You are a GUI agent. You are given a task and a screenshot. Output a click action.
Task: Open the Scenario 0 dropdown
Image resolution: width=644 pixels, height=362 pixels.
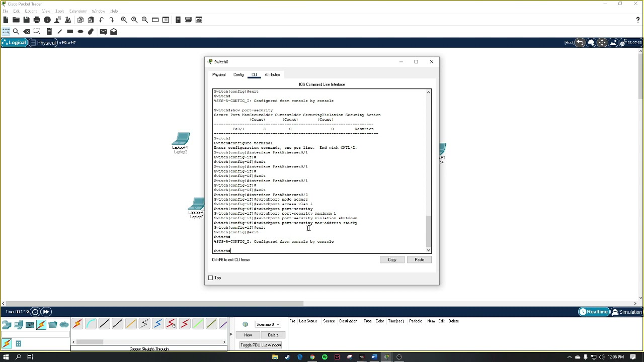click(x=268, y=324)
